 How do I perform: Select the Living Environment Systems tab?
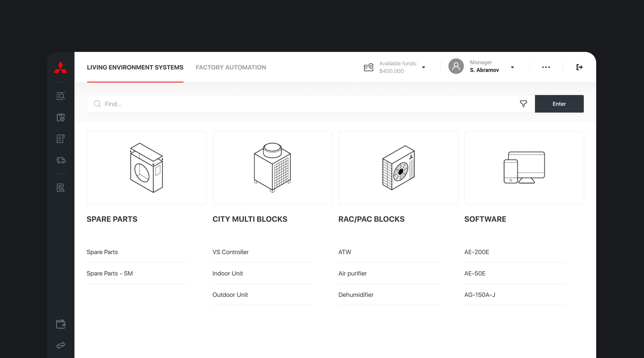[135, 67]
